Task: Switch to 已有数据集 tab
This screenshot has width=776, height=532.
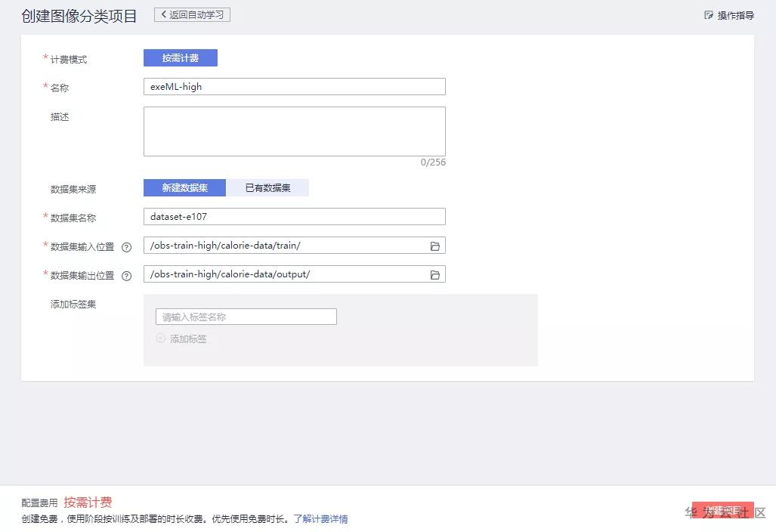Action: (267, 188)
